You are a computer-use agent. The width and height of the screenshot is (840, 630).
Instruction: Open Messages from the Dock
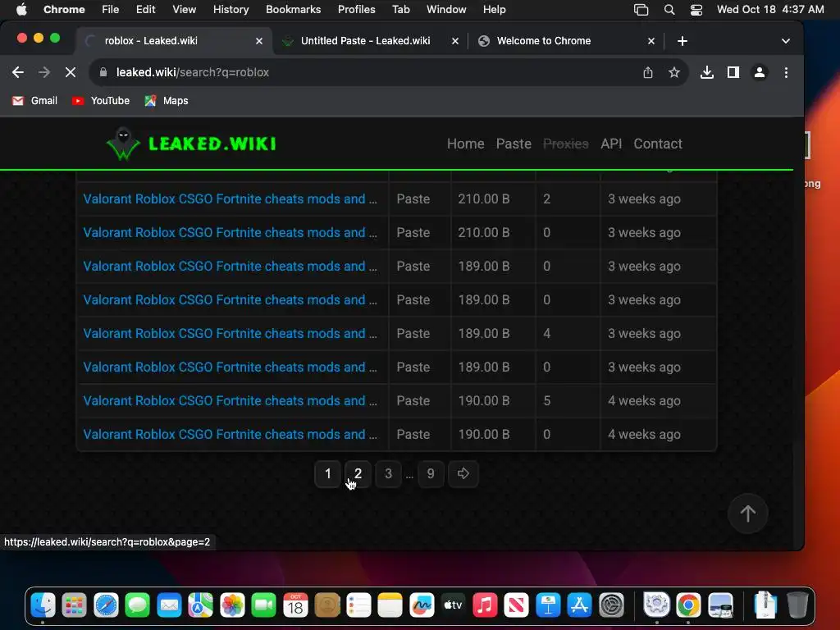(138, 605)
